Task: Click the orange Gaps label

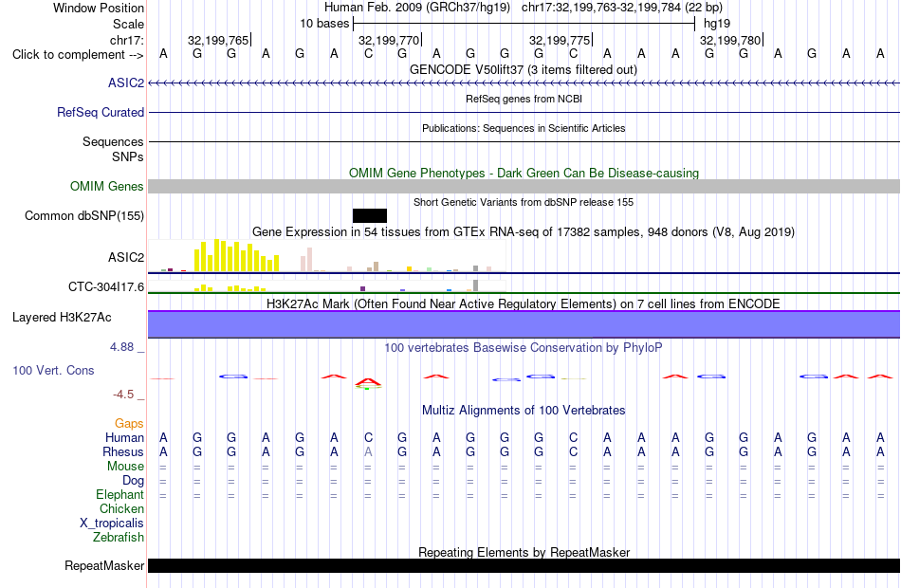Action: pyautogui.click(x=129, y=424)
